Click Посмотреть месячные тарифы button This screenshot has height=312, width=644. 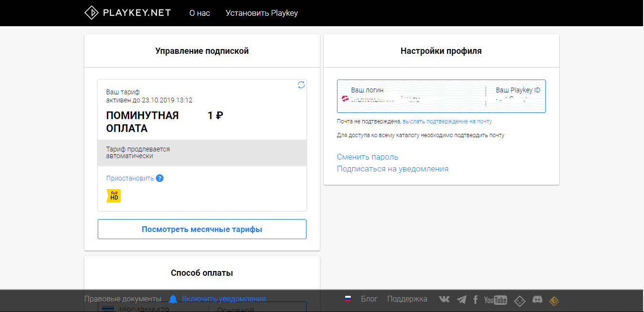pos(202,229)
